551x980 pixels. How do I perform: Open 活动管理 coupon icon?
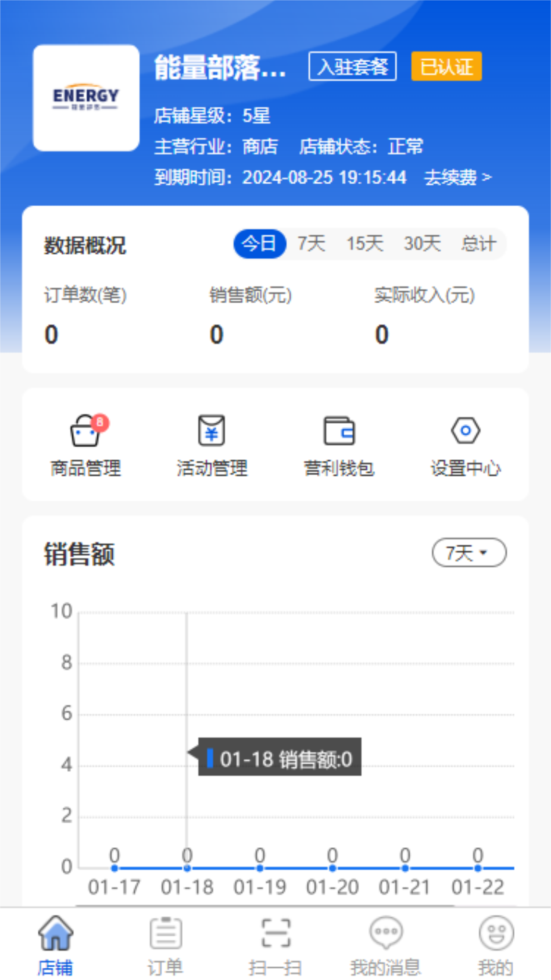pyautogui.click(x=211, y=431)
